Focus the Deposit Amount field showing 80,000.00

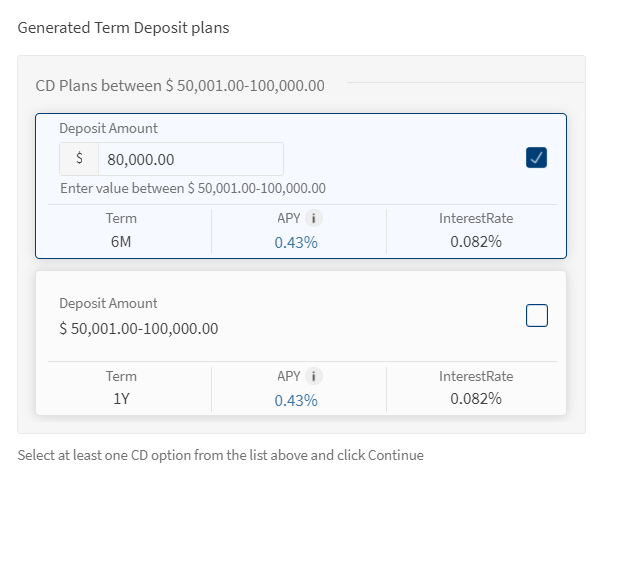190,160
